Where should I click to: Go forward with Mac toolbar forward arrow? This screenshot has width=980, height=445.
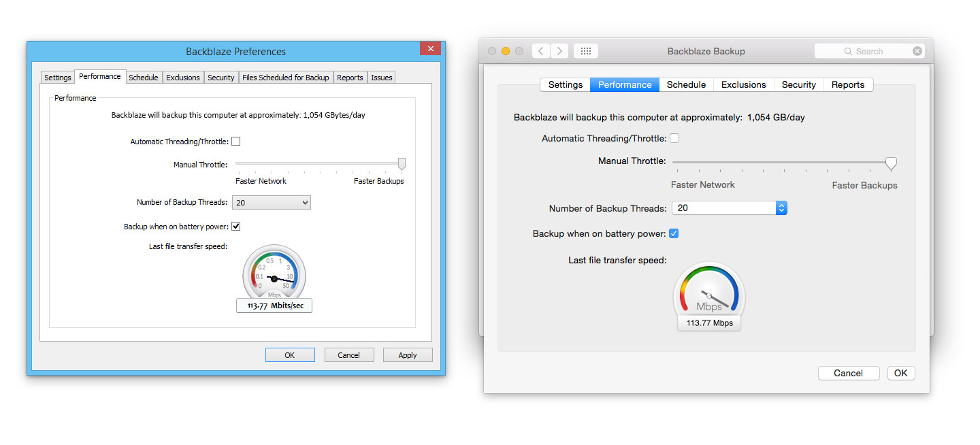tap(559, 51)
